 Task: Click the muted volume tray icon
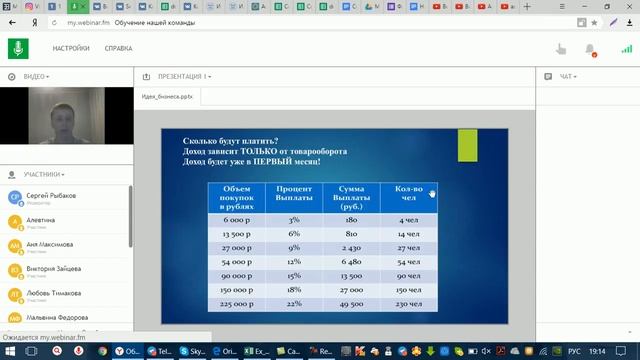[486, 351]
